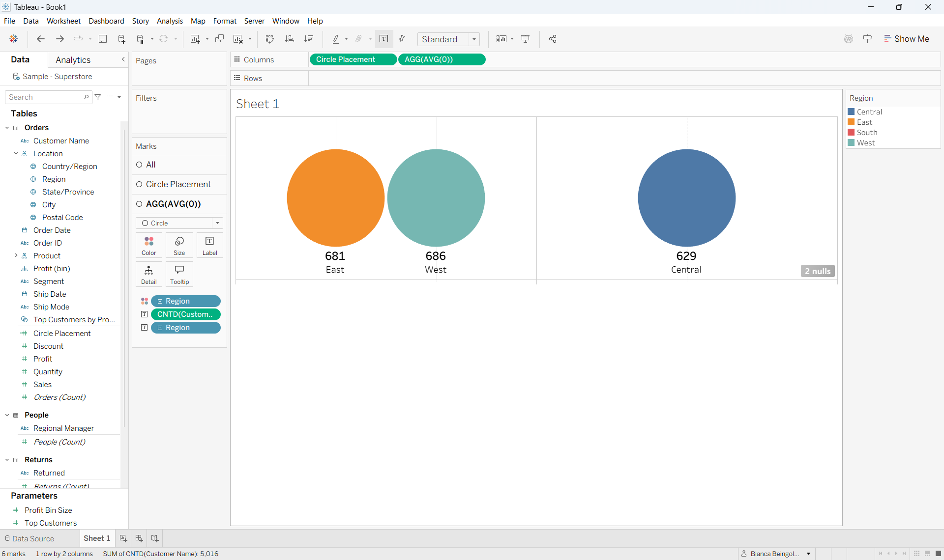Collapse the Returns table
Image resolution: width=944 pixels, height=560 pixels.
(x=7, y=460)
